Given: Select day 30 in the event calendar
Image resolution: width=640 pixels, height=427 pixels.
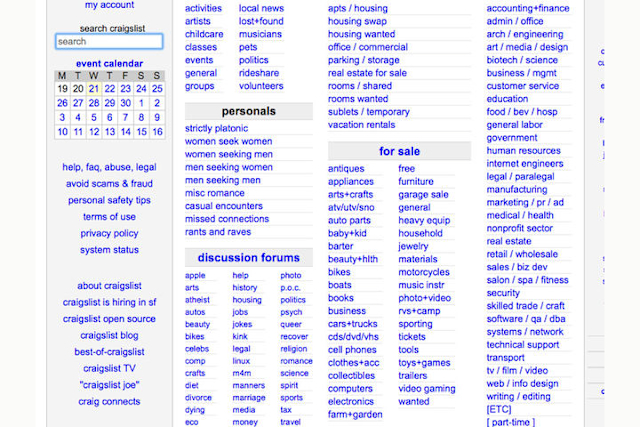Looking at the screenshot, I should [x=125, y=103].
